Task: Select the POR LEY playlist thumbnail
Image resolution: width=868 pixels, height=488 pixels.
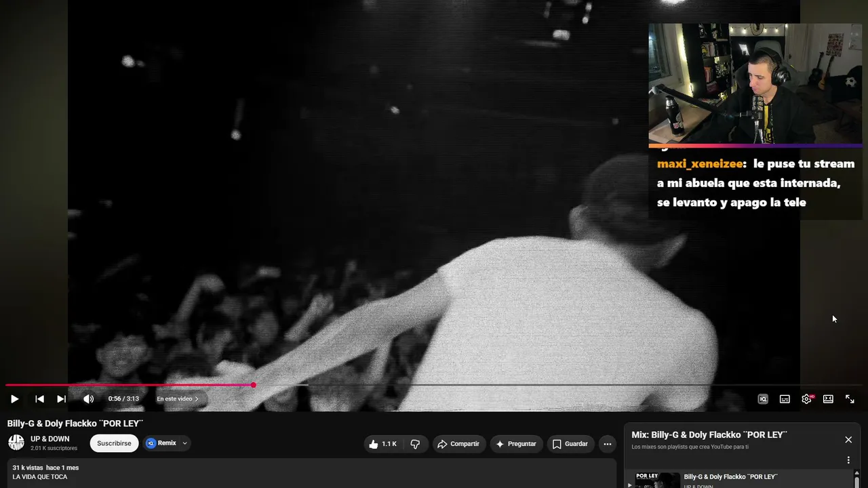Action: [x=657, y=480]
